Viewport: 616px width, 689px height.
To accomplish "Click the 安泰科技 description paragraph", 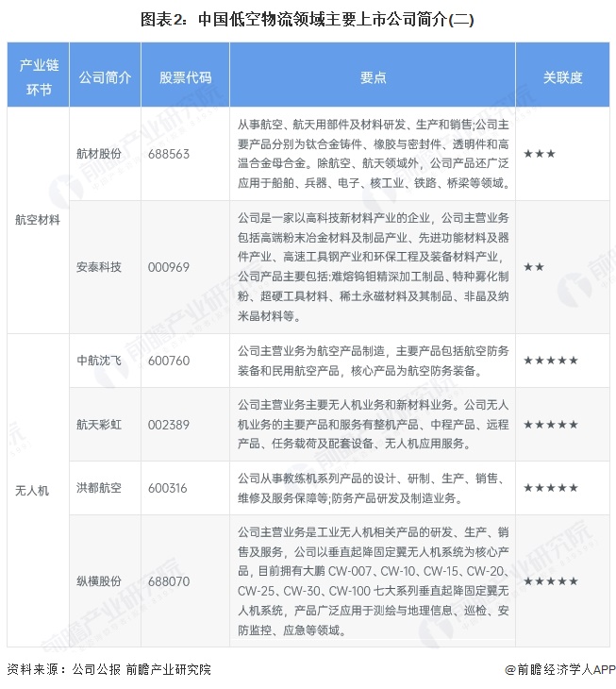I will pos(374,267).
